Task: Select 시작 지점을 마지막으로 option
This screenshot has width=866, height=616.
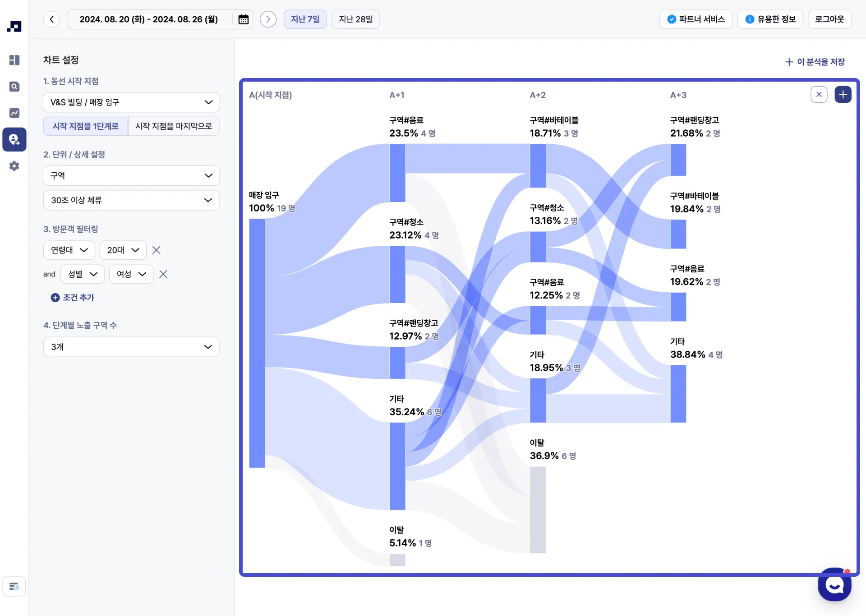Action: click(x=174, y=126)
